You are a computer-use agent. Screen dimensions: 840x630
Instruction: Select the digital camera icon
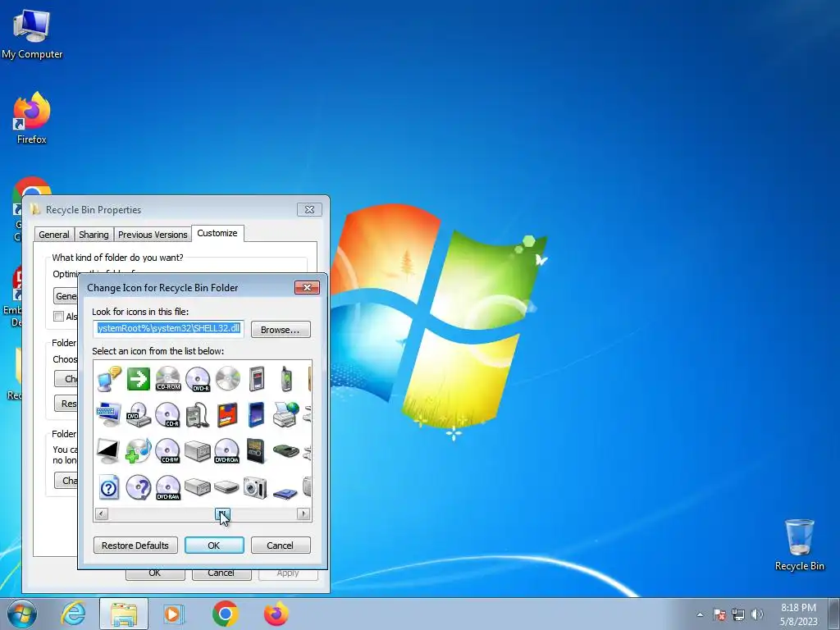[x=255, y=487]
